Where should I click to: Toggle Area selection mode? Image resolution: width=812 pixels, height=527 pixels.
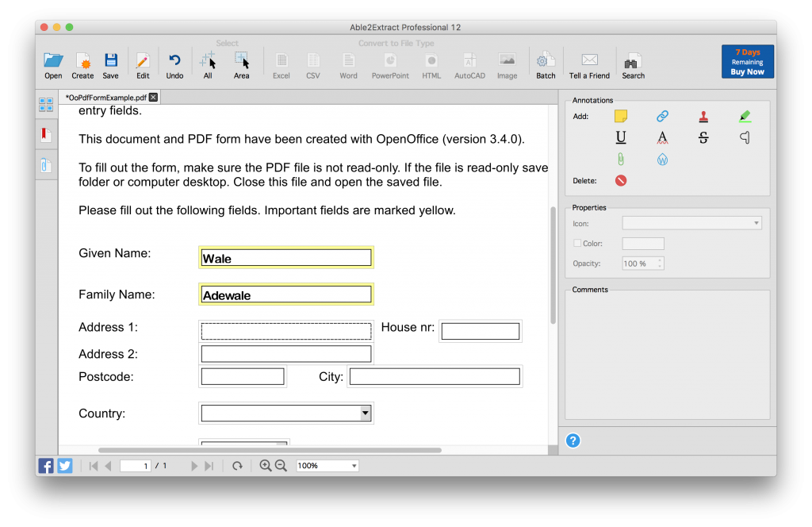tap(242, 63)
